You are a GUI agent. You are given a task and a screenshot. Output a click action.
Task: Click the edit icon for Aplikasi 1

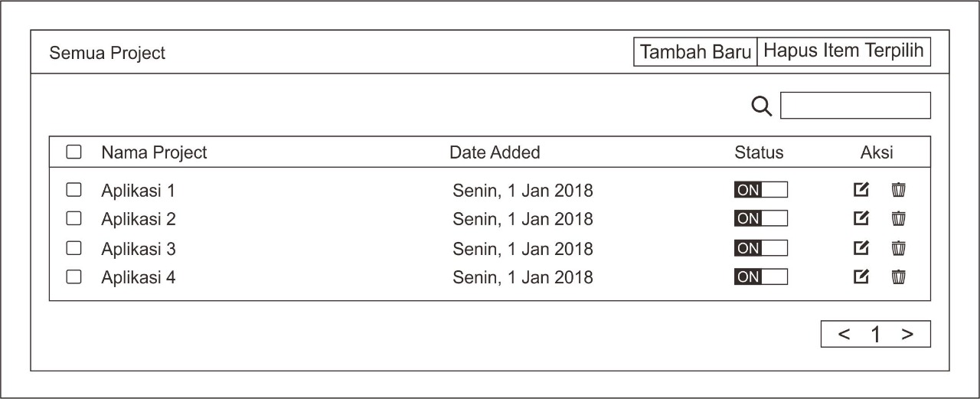(x=861, y=190)
